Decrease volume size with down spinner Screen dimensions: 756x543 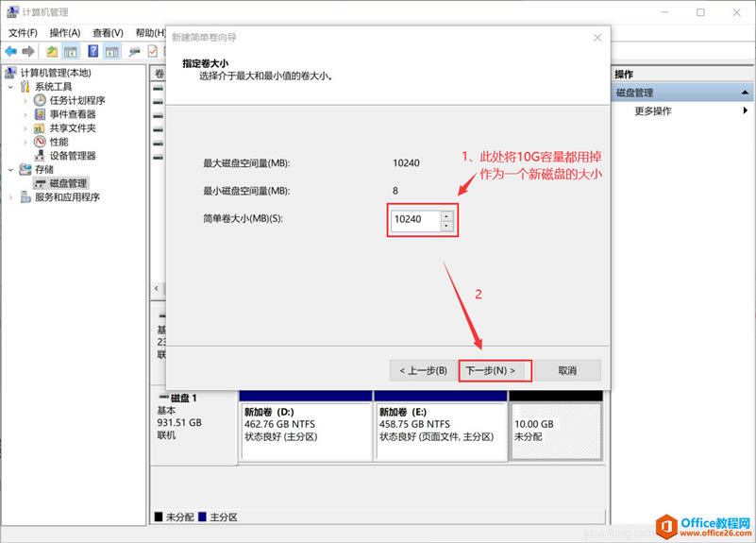click(446, 225)
